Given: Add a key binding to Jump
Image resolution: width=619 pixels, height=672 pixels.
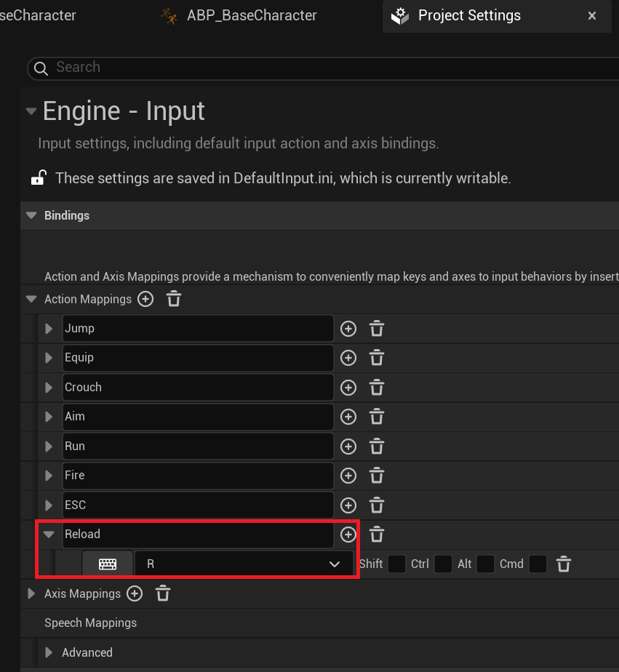Looking at the screenshot, I should click(348, 329).
